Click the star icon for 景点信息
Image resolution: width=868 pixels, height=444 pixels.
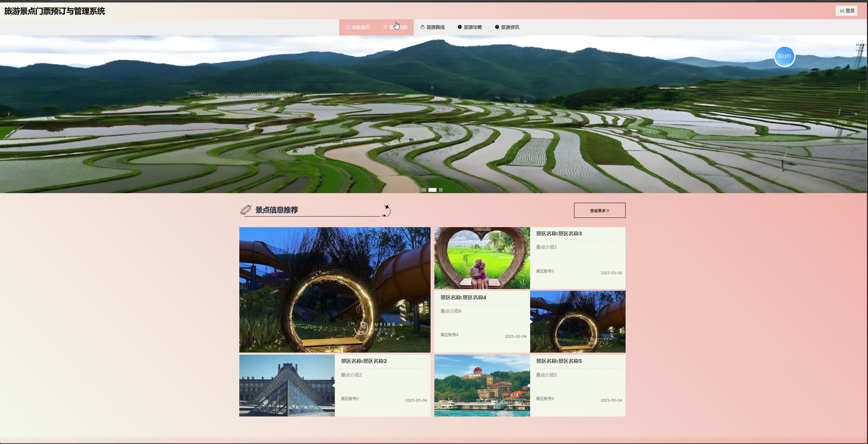click(385, 27)
